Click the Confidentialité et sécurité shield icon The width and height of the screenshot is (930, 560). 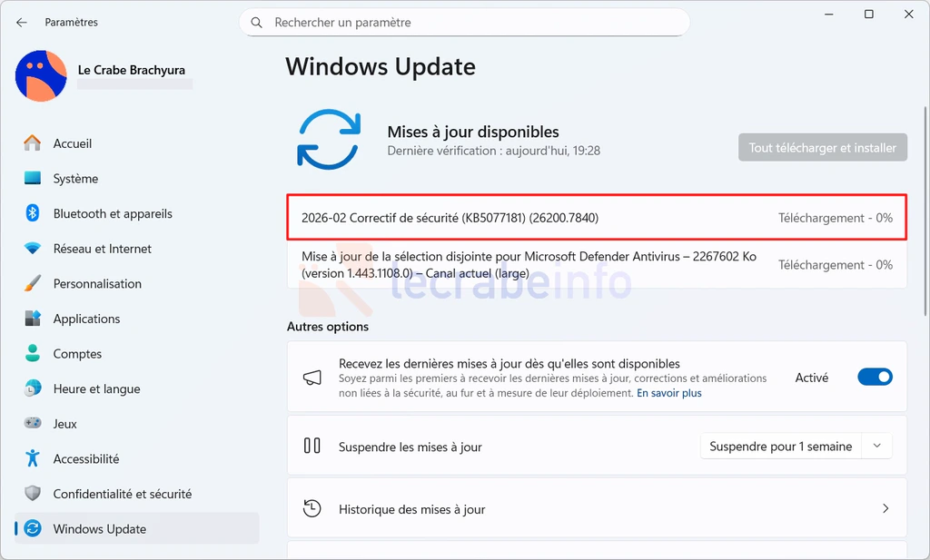click(x=33, y=494)
